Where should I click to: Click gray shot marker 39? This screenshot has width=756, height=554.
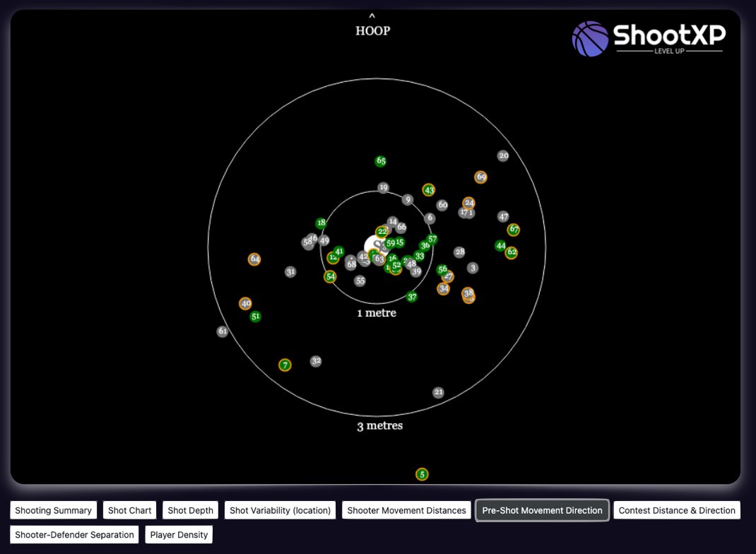coord(416,271)
